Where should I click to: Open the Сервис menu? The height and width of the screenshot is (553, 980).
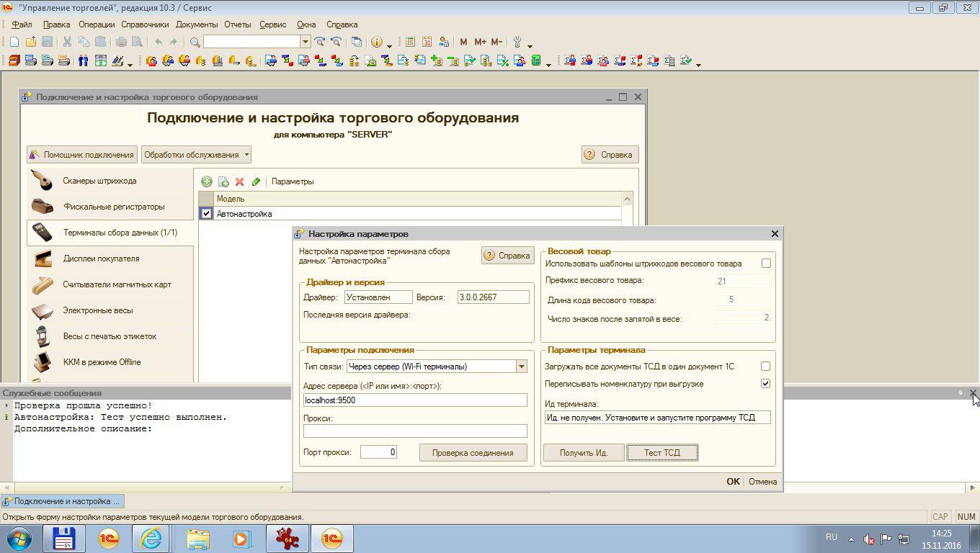click(x=273, y=24)
